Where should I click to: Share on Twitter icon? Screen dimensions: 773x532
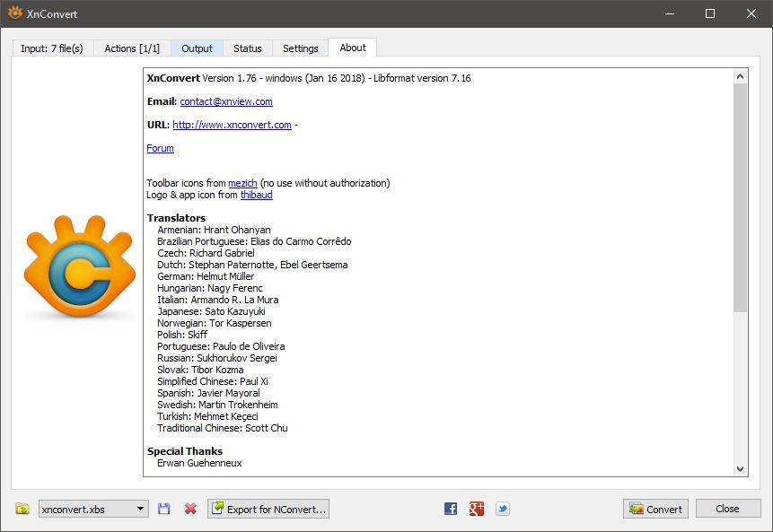[x=503, y=509]
